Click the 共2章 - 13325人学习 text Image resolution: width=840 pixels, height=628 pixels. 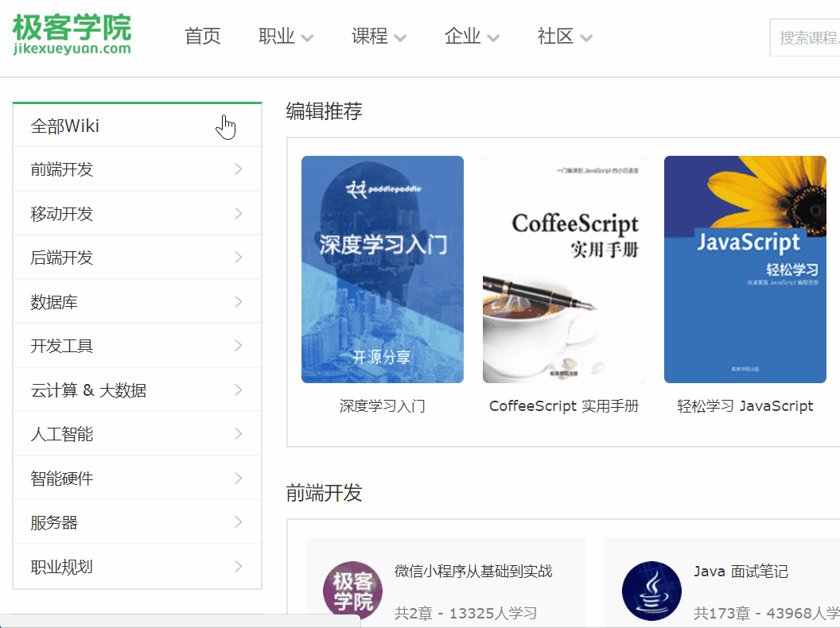(x=465, y=614)
